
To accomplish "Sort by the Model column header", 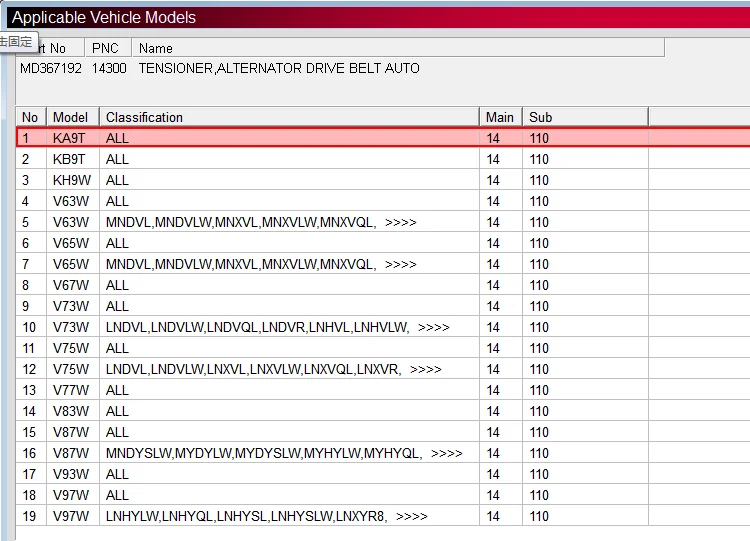I will pyautogui.click(x=72, y=117).
